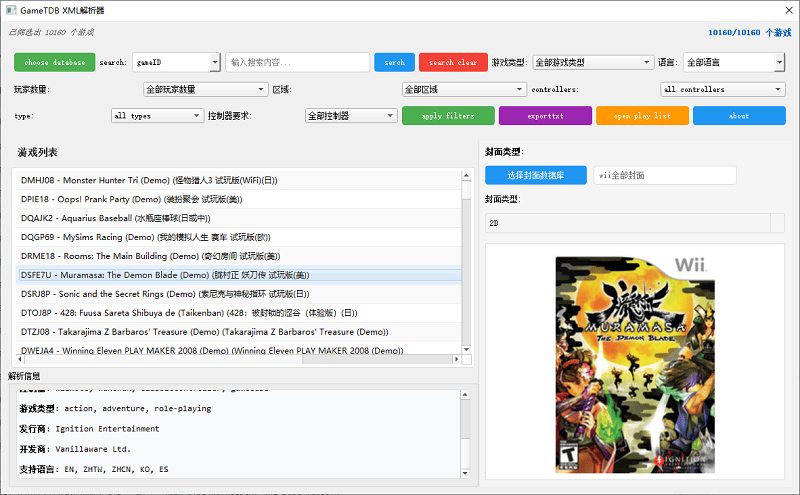Select DMHJ08 Monster Hunter Tri (Demo) row
Image resolution: width=800 pixels, height=495 pixels.
pos(238,180)
